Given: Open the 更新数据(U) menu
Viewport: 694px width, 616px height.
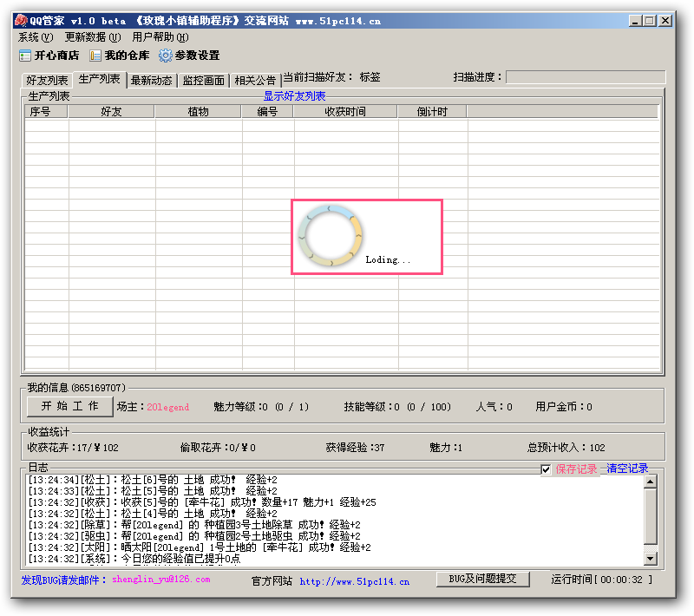Looking at the screenshot, I should pyautogui.click(x=93, y=37).
